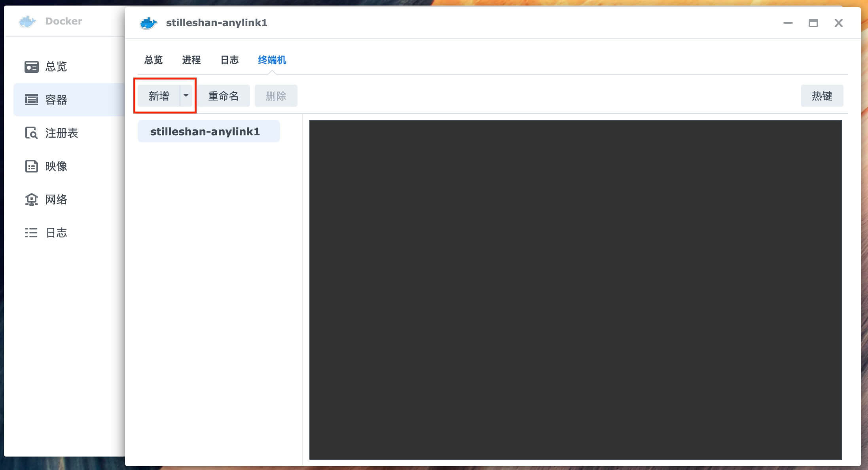Maximize the stilleshan-anylink1 window
The width and height of the screenshot is (868, 470).
pos(813,23)
